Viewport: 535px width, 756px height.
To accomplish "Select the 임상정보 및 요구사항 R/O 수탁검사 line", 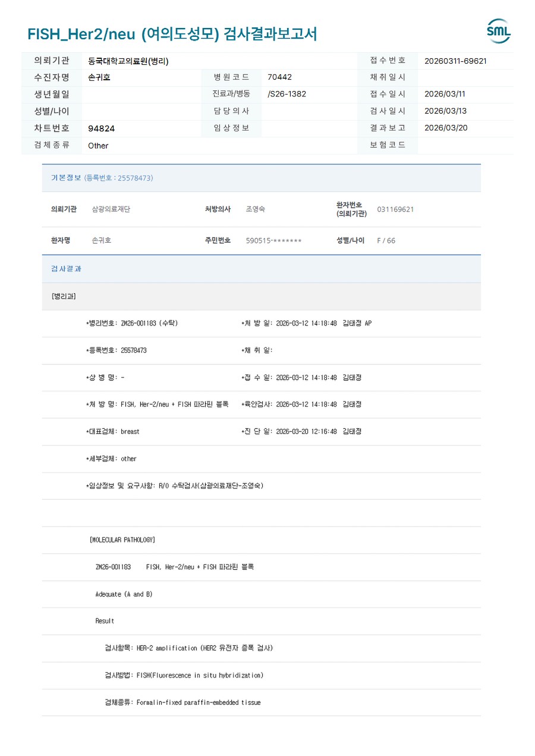I will pyautogui.click(x=175, y=486).
